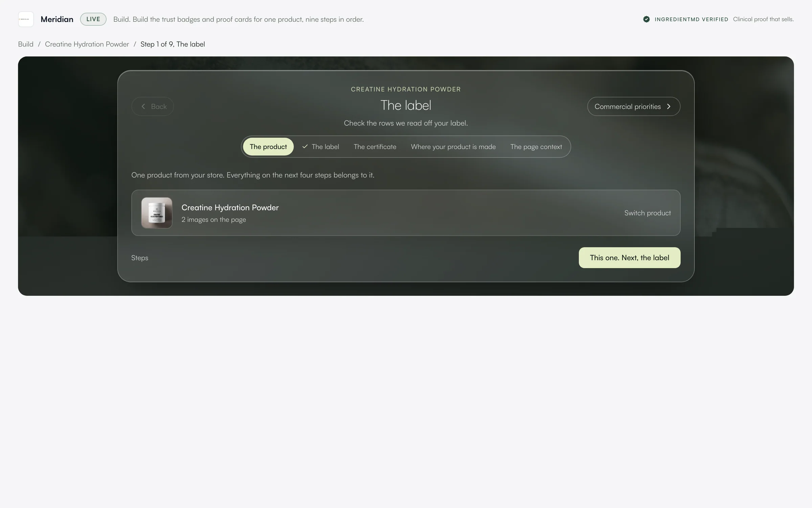Click Build breadcrumb link
Viewport: 812px width, 508px height.
click(x=26, y=44)
